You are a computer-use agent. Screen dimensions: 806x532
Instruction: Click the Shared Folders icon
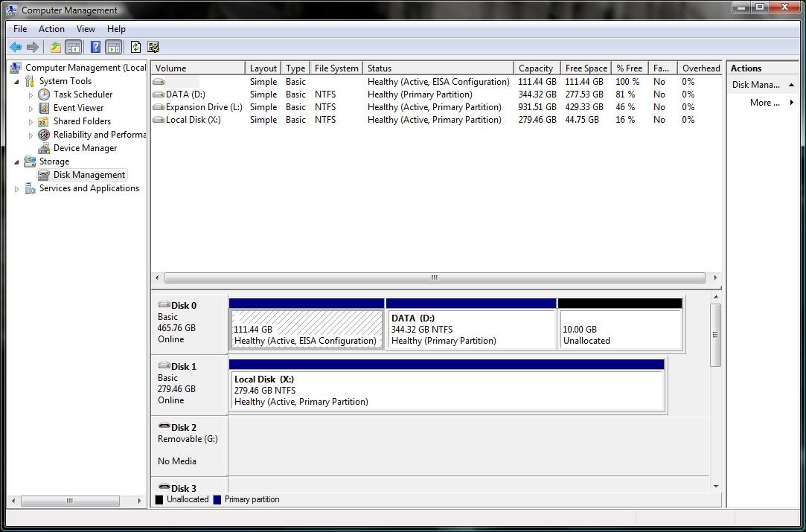pyautogui.click(x=44, y=121)
